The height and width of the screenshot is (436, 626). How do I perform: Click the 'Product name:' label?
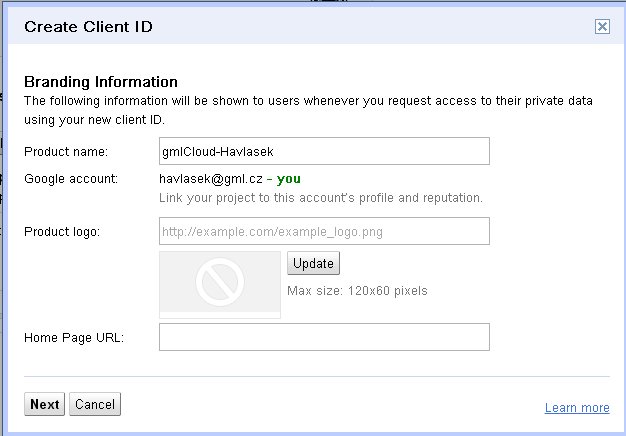click(65, 151)
